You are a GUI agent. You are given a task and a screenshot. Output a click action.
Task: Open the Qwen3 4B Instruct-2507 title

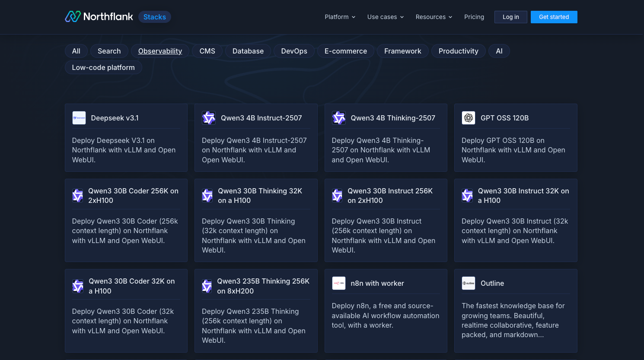[261, 118]
